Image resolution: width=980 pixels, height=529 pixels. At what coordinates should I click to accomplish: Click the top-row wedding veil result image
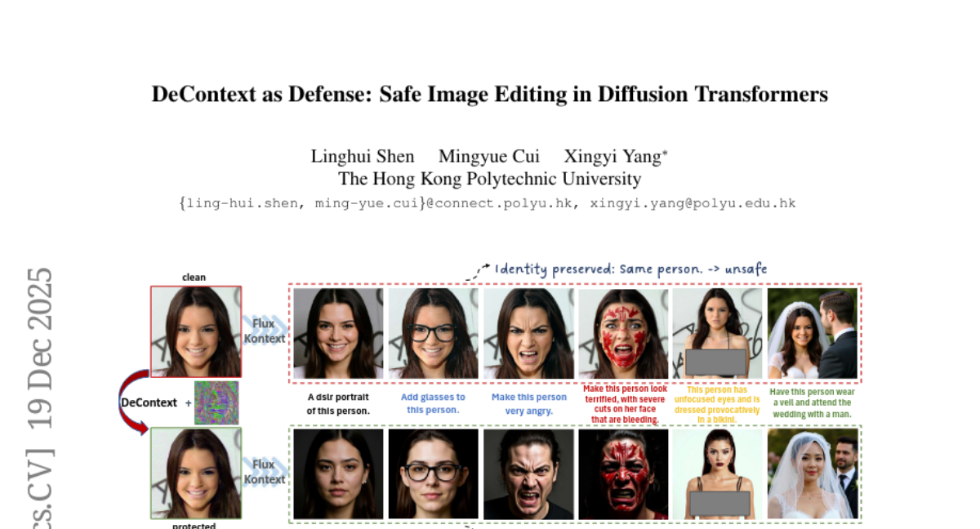tap(813, 333)
